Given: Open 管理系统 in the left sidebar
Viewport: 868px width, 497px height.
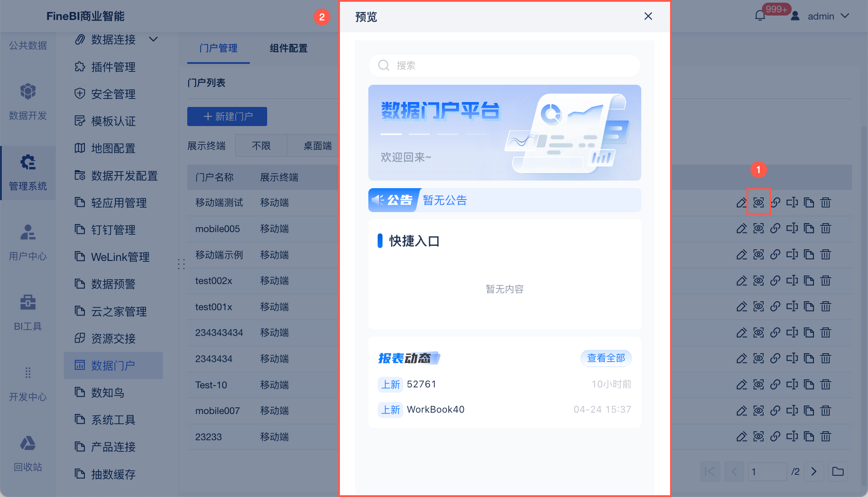Looking at the screenshot, I should tap(28, 173).
